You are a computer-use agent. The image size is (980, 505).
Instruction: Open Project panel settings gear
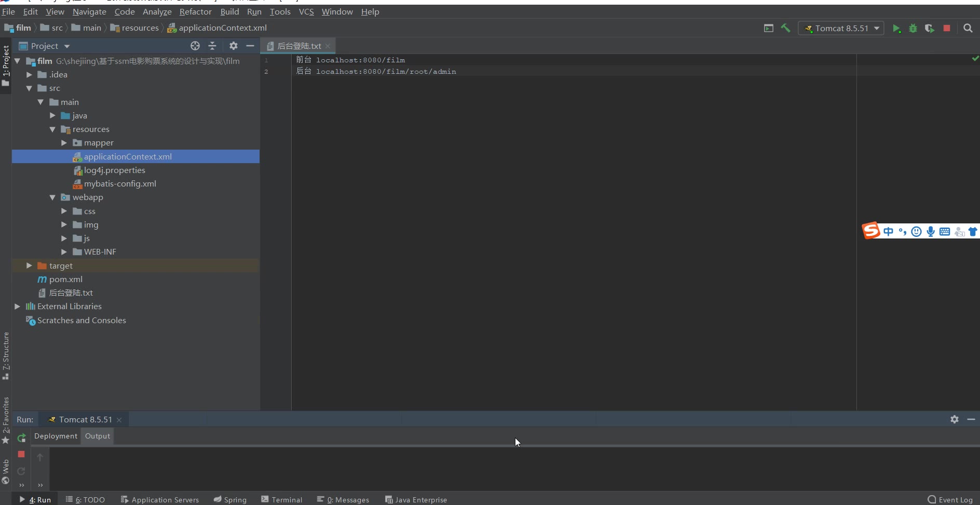234,46
